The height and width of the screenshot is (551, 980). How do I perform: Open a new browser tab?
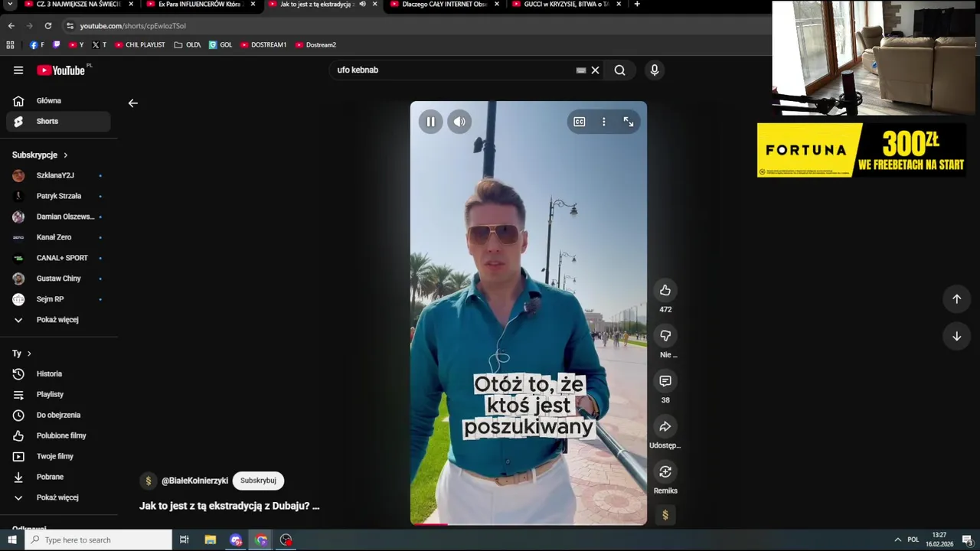(x=637, y=4)
